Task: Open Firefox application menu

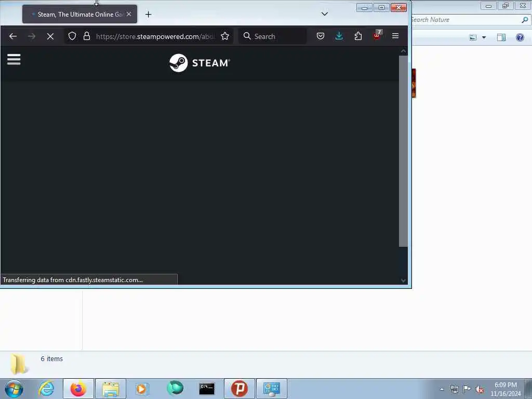Action: coord(395,36)
